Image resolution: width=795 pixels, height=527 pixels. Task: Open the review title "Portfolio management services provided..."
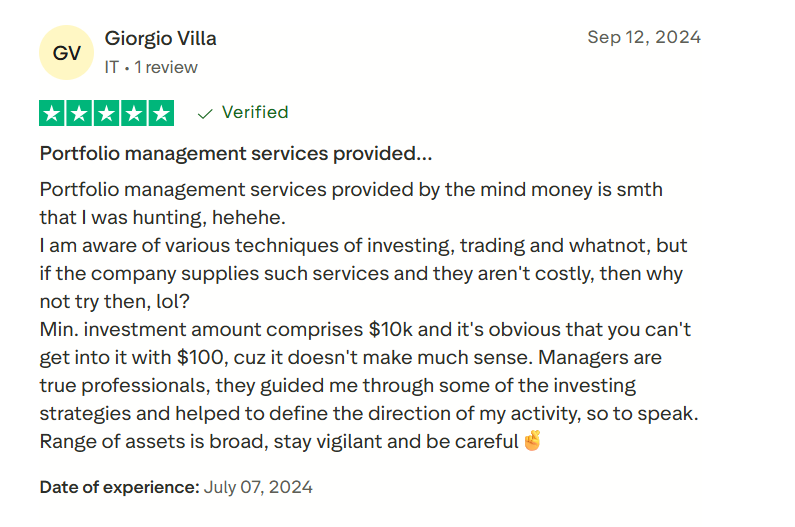click(x=236, y=154)
